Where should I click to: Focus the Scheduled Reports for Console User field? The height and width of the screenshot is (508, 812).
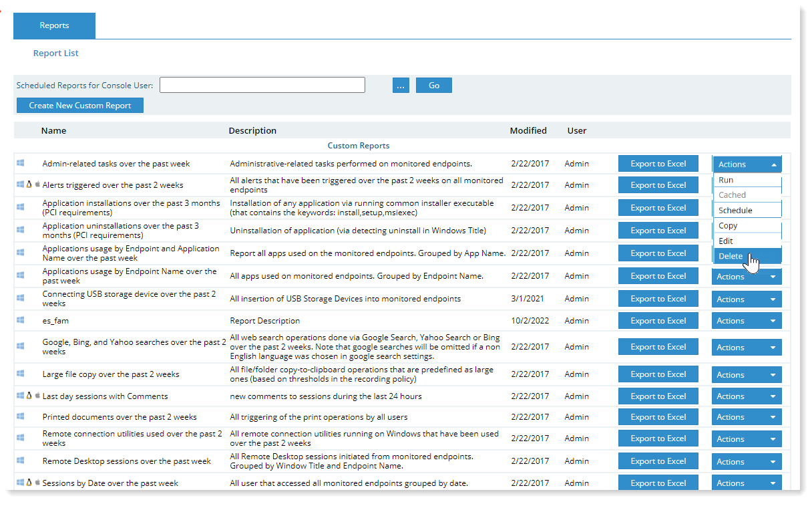click(262, 85)
